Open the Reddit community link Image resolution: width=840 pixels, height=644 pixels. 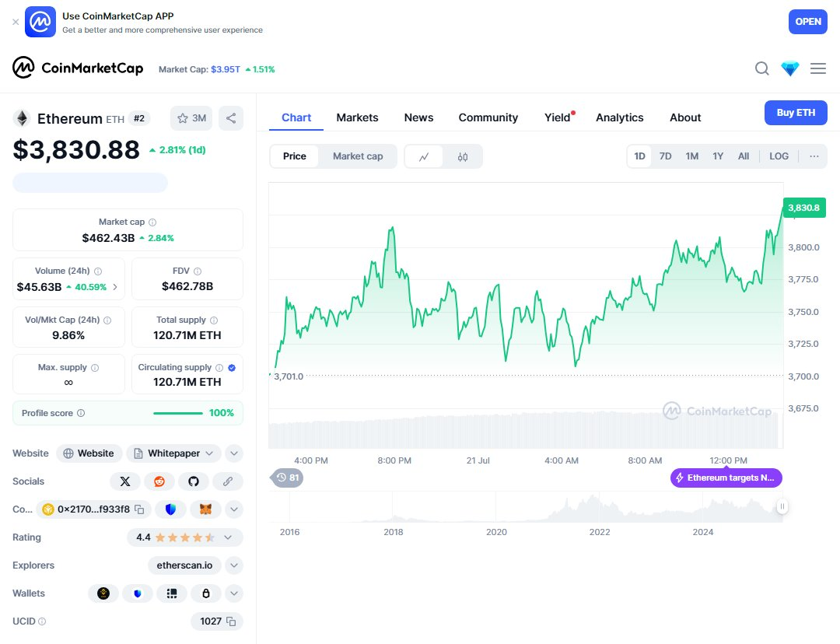pyautogui.click(x=159, y=481)
